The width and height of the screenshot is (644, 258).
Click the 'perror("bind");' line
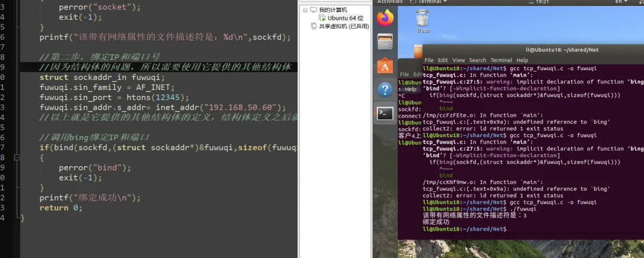coord(94,168)
